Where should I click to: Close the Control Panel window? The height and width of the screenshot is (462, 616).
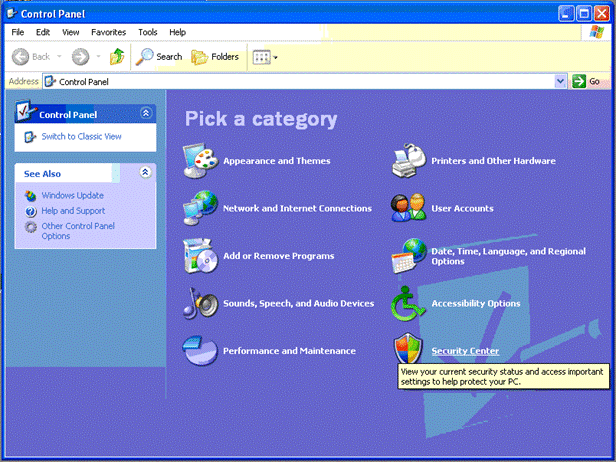click(x=601, y=14)
